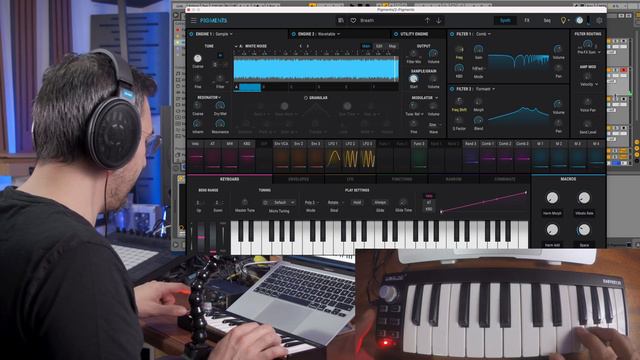This screenshot has height=360, width=640.
Task: Select sample slot A
Action: pos(247,87)
